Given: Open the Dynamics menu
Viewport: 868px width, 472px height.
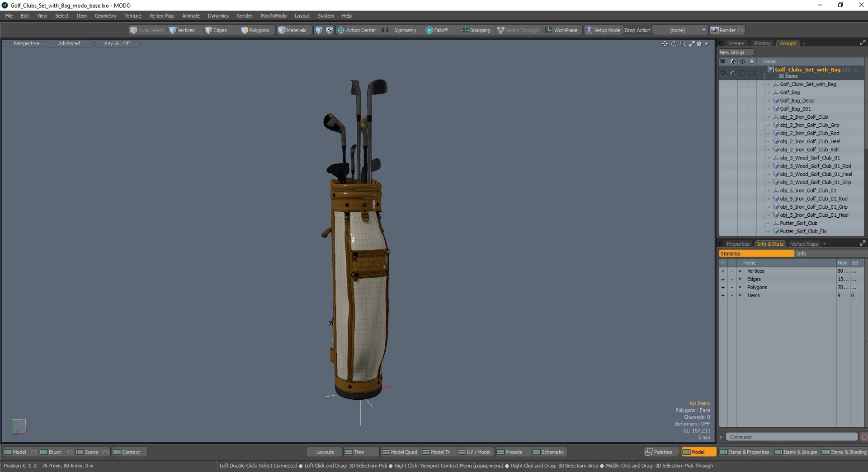Looking at the screenshot, I should (218, 15).
